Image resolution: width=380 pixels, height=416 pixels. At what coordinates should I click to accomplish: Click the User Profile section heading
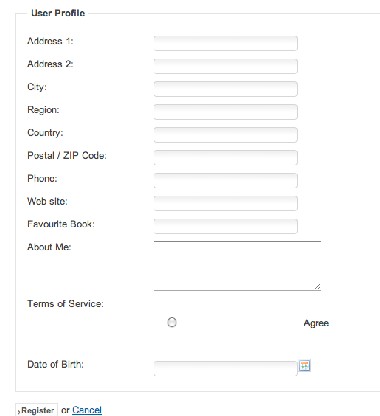click(x=58, y=13)
